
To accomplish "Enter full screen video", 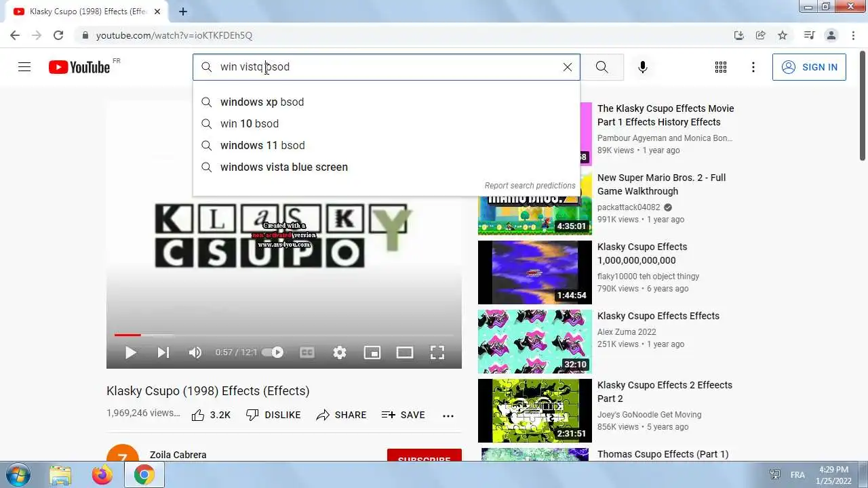I will (x=437, y=352).
